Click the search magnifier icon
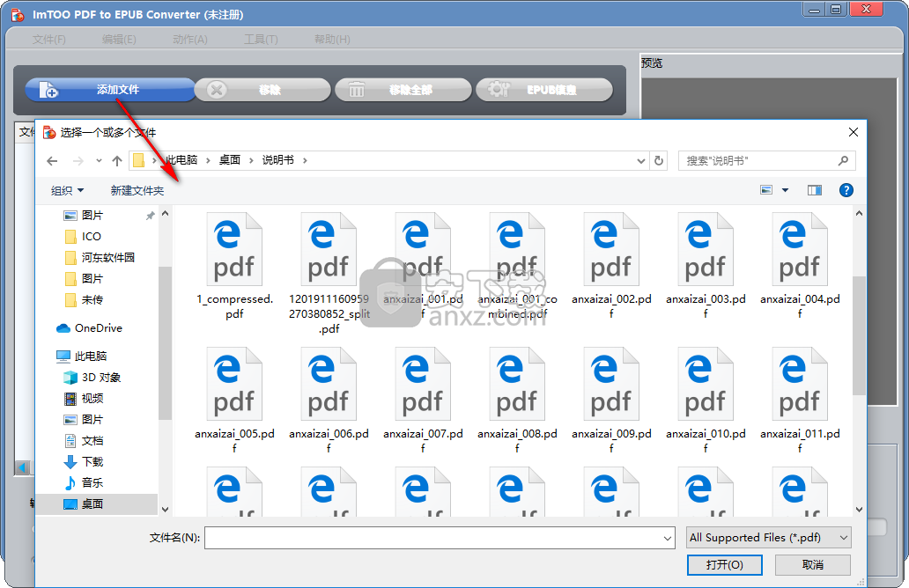 pyautogui.click(x=843, y=160)
